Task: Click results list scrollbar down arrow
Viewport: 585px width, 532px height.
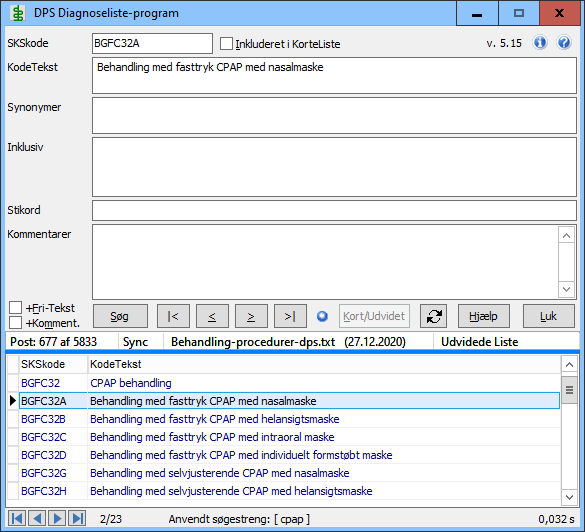Action: pyautogui.click(x=569, y=497)
